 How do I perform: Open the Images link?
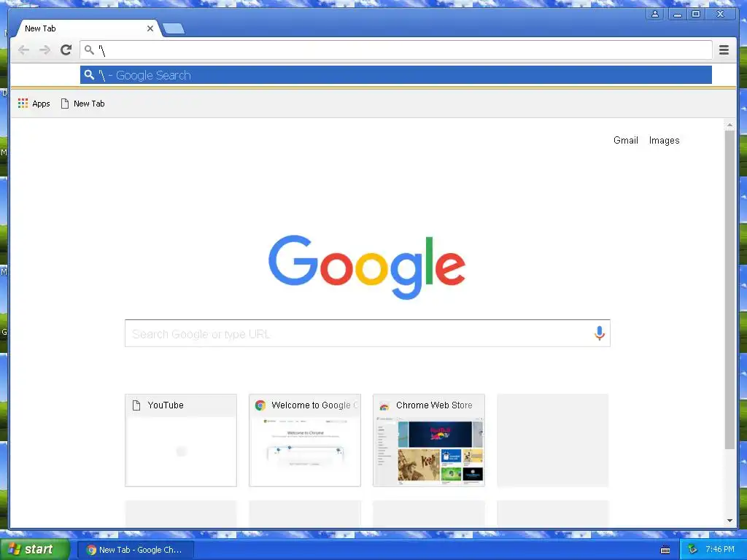[x=664, y=141]
